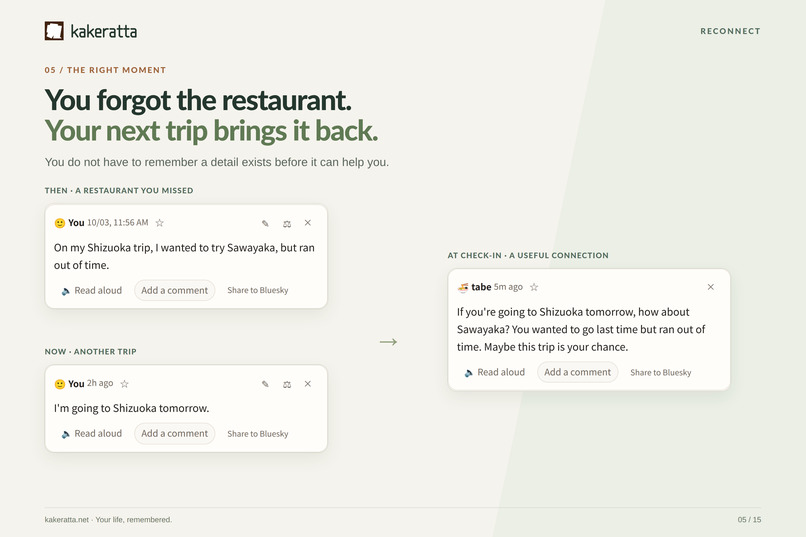Image resolution: width=806 pixels, height=537 pixels.
Task: Star the Sawayaka note from 10/03
Action: pos(159,223)
